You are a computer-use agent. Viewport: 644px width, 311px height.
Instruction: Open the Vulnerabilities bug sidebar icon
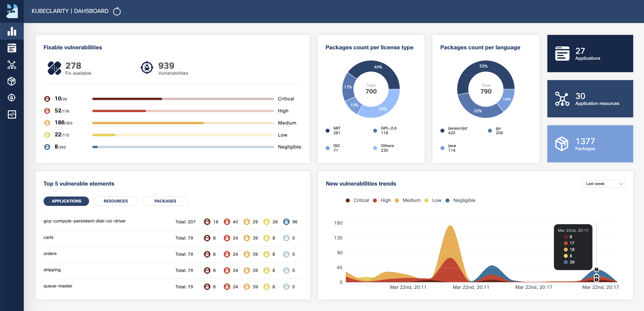pyautogui.click(x=12, y=98)
